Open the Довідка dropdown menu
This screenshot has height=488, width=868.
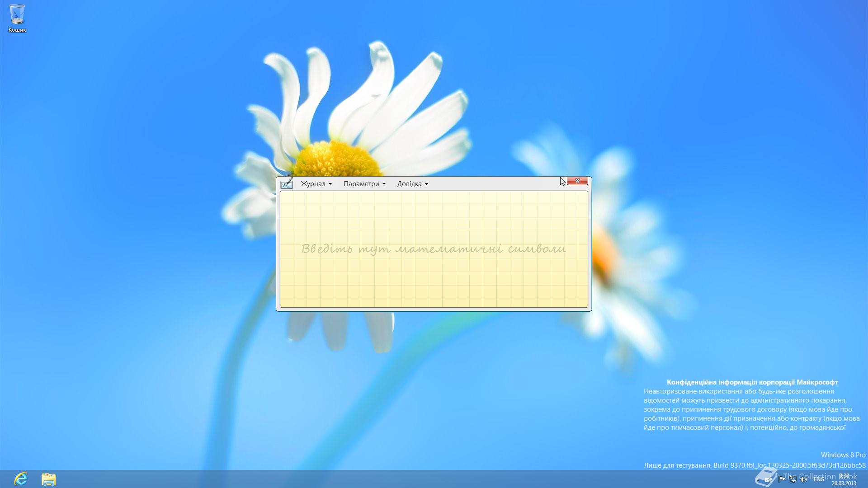point(412,183)
